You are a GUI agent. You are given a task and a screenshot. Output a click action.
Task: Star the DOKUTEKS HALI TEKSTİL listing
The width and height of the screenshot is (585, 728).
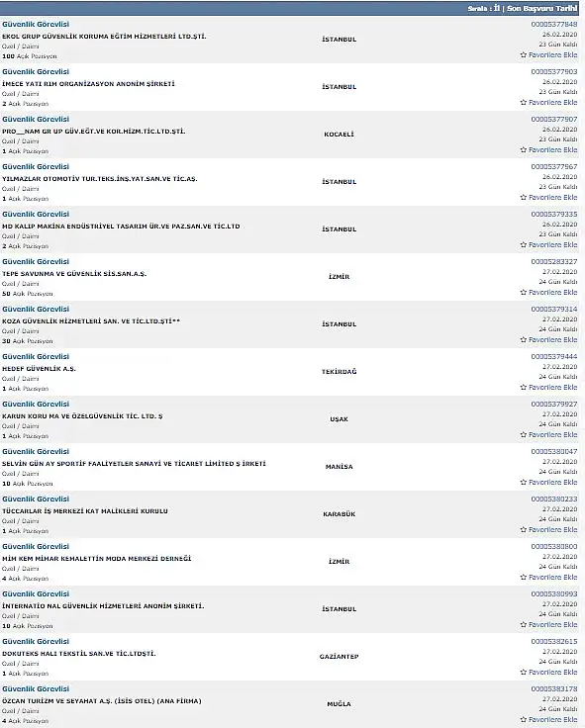point(524,672)
